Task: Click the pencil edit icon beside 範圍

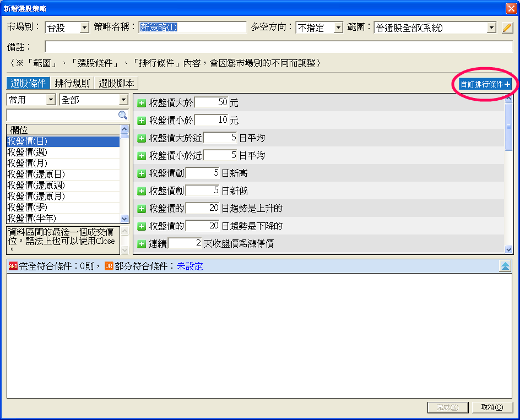Action: (x=507, y=28)
